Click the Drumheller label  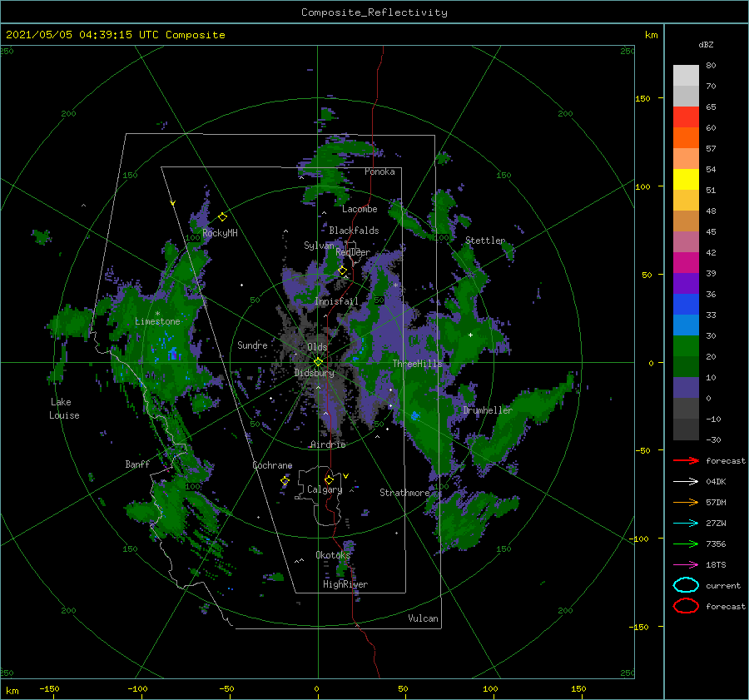pyautogui.click(x=488, y=410)
